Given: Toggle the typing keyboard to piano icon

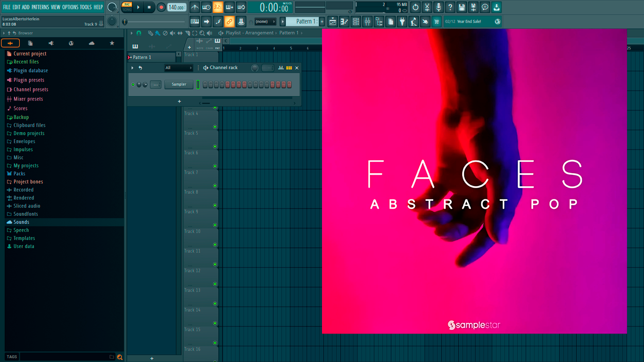Looking at the screenshot, I should click(x=195, y=21).
